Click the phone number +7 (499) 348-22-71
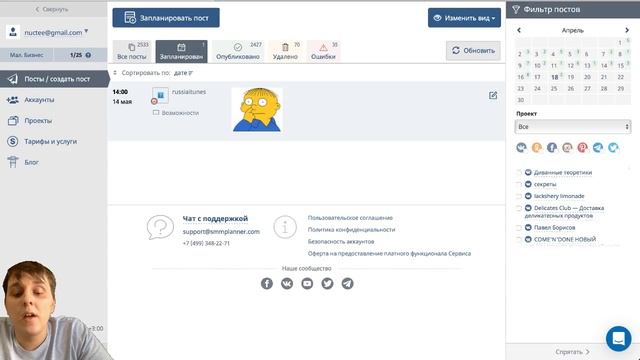This screenshot has width=640, height=360. pyautogui.click(x=206, y=243)
